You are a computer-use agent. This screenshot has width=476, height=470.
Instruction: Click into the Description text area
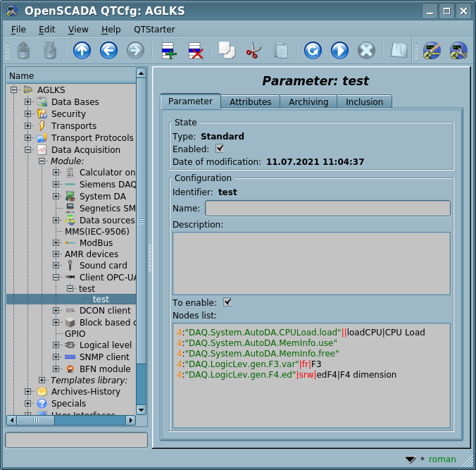coord(311,264)
